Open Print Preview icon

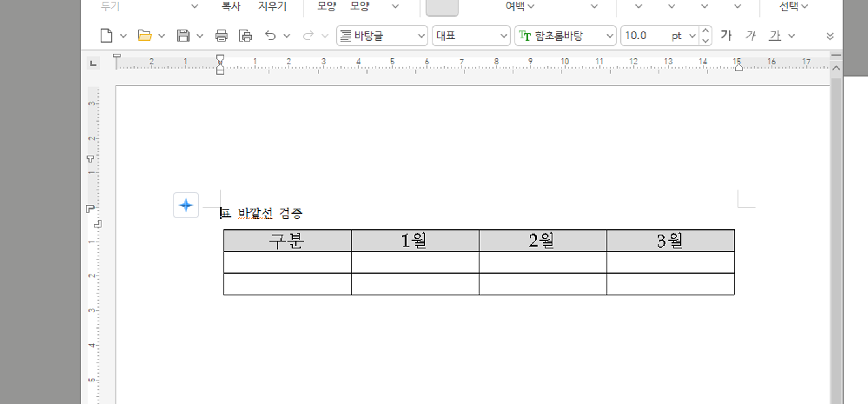tap(245, 36)
